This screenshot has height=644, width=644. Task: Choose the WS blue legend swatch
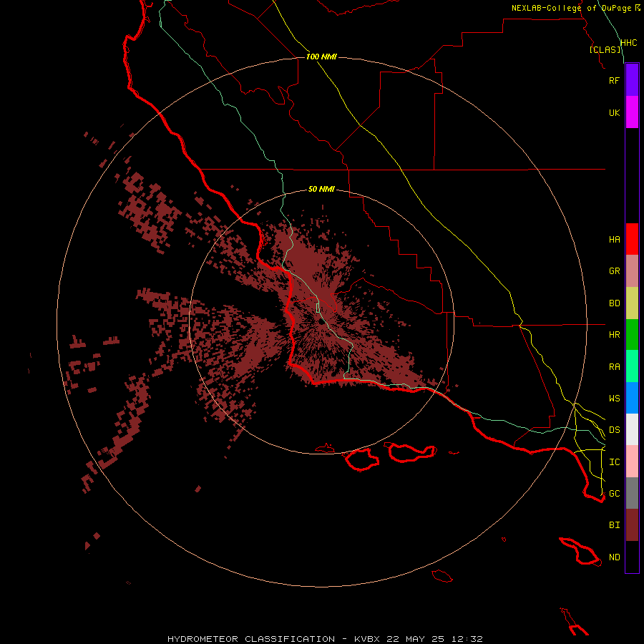click(x=632, y=398)
